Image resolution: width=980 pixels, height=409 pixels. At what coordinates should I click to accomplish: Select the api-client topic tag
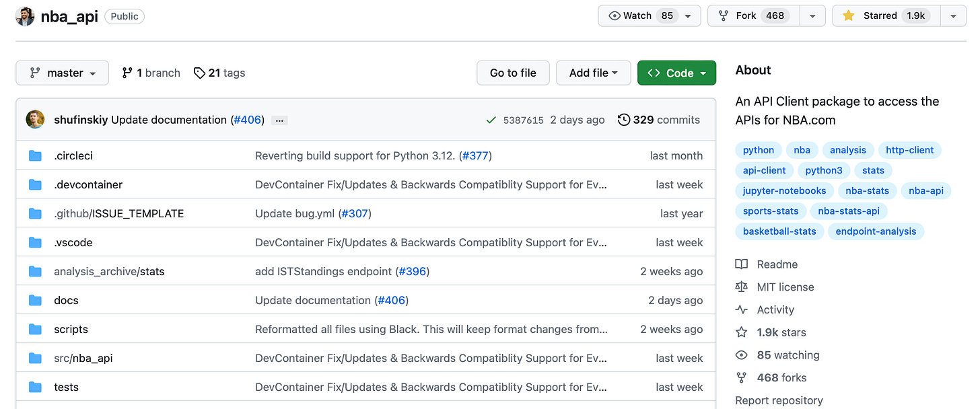coord(764,170)
